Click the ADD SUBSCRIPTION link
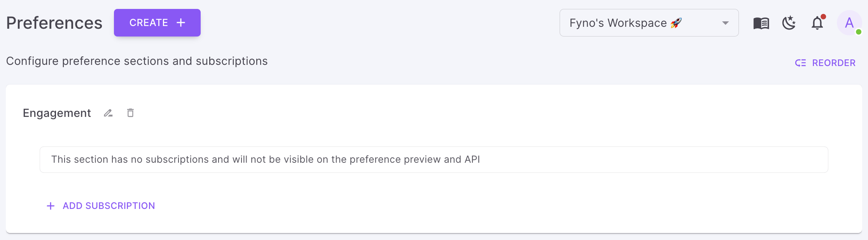This screenshot has height=240, width=868. tap(109, 206)
